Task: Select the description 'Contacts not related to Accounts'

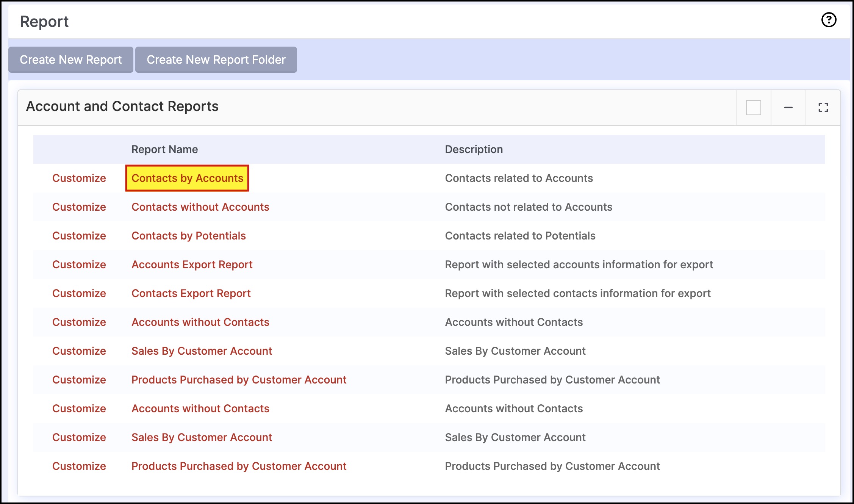Action: [529, 207]
